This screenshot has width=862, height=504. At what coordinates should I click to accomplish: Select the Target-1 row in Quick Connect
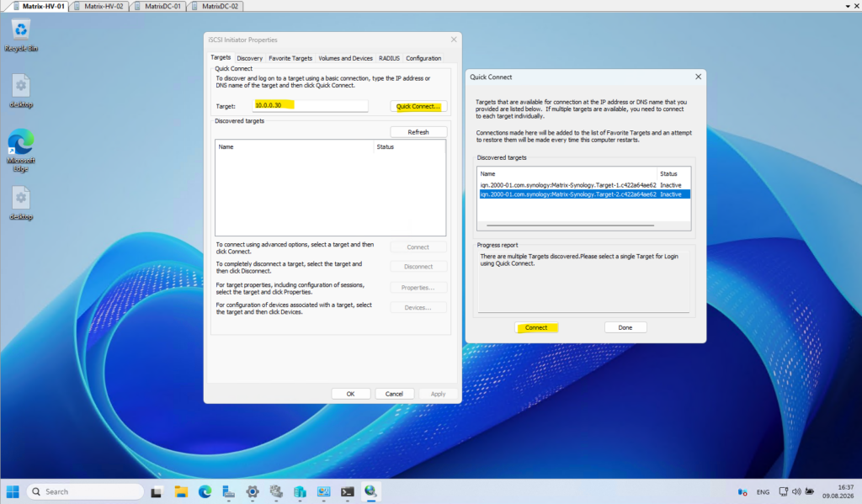(x=584, y=185)
